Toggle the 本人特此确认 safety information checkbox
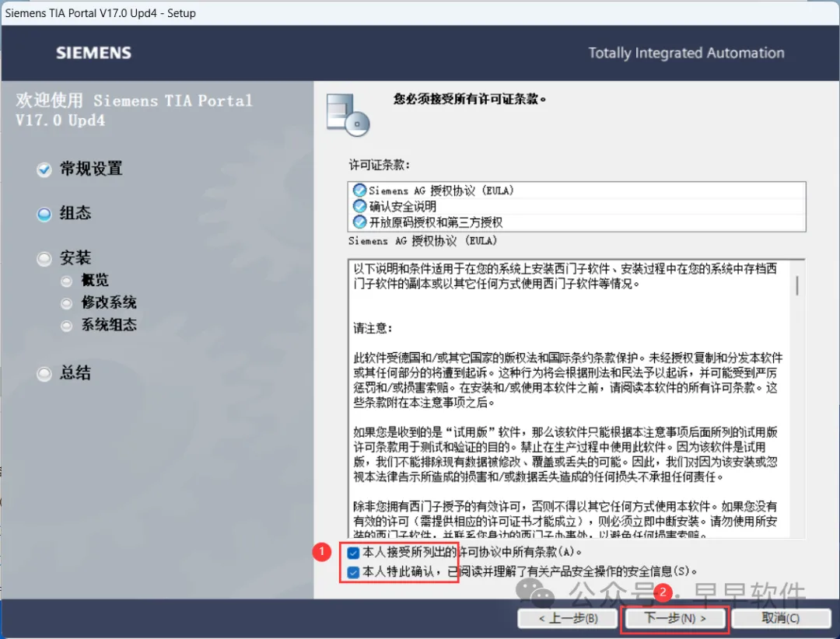 [353, 572]
